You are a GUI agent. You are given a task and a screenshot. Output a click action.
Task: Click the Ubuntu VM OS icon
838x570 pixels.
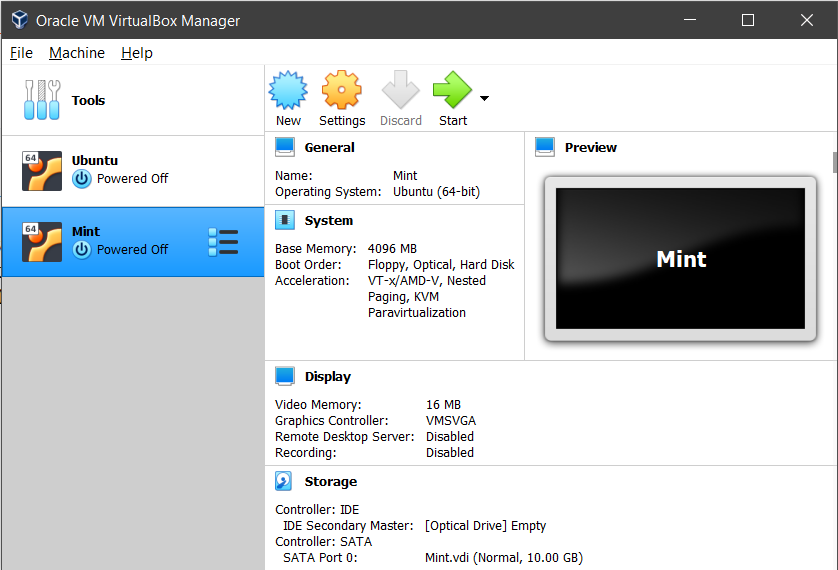(42, 171)
